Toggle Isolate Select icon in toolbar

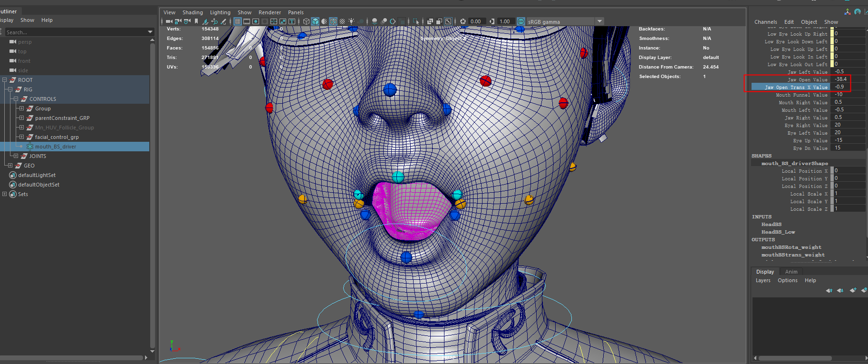[416, 21]
